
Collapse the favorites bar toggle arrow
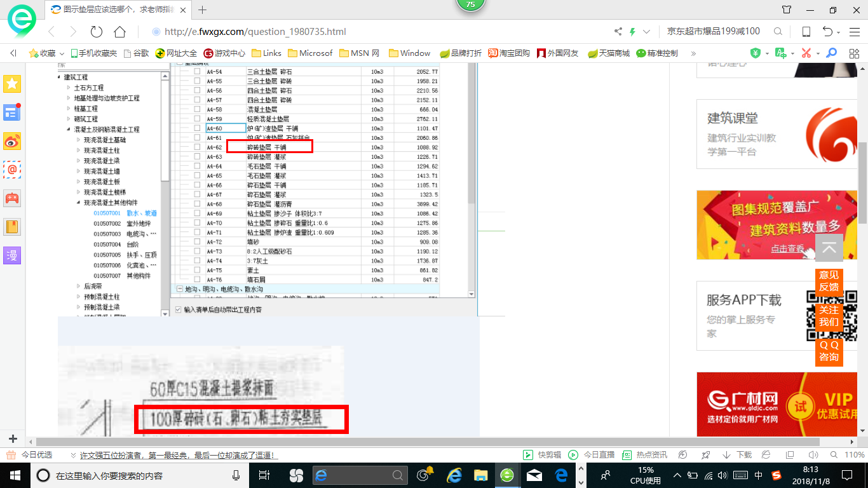pyautogui.click(x=13, y=53)
